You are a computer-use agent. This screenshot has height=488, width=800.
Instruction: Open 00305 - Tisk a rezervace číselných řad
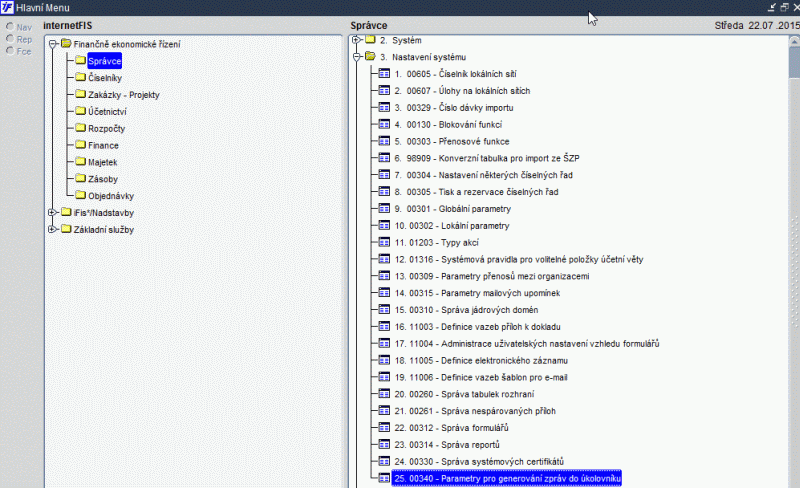(476, 192)
